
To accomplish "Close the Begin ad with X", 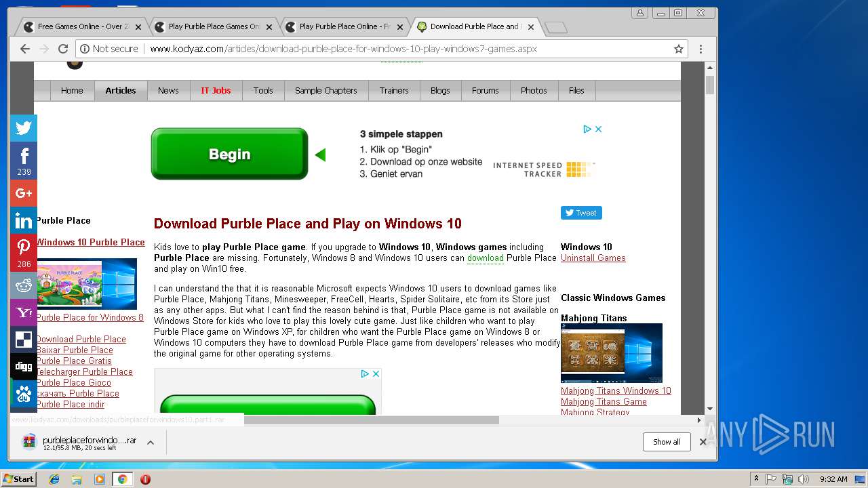I will [x=599, y=129].
